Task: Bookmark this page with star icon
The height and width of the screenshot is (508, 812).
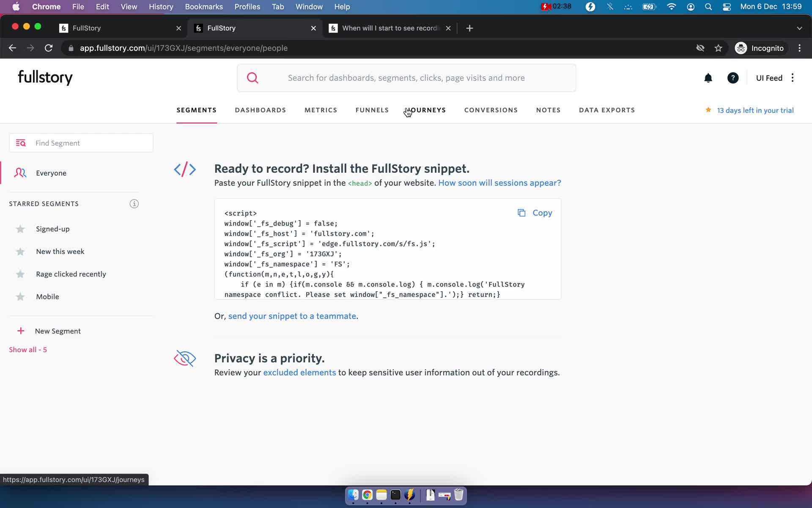Action: point(718,48)
